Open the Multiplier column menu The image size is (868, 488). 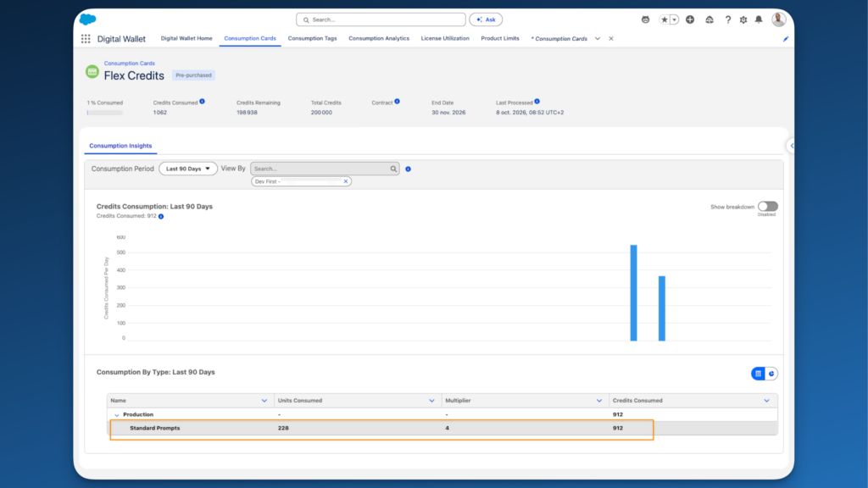pos(599,401)
